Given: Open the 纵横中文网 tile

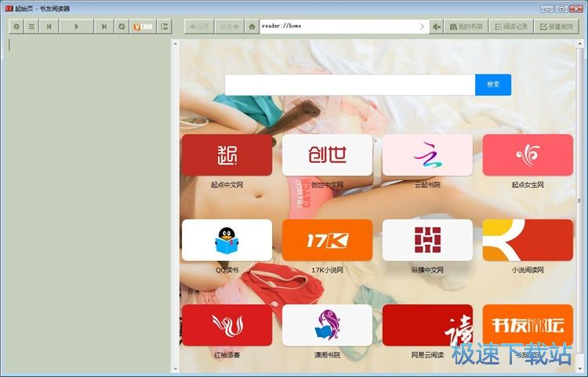Looking at the screenshot, I should [427, 240].
